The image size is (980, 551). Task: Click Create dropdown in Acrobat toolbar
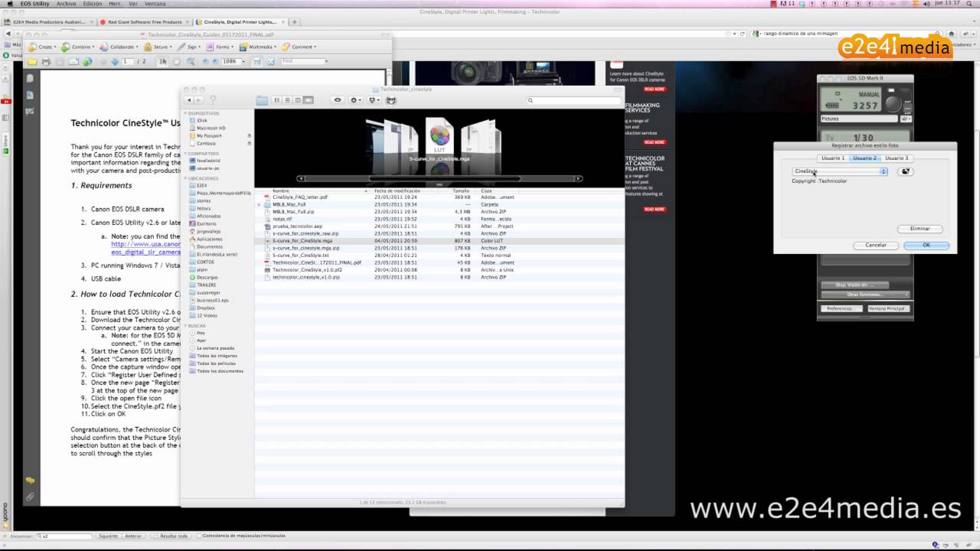pyautogui.click(x=43, y=47)
